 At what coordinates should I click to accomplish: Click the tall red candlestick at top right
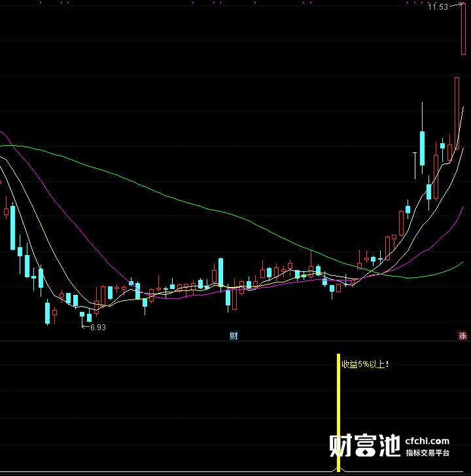click(463, 29)
